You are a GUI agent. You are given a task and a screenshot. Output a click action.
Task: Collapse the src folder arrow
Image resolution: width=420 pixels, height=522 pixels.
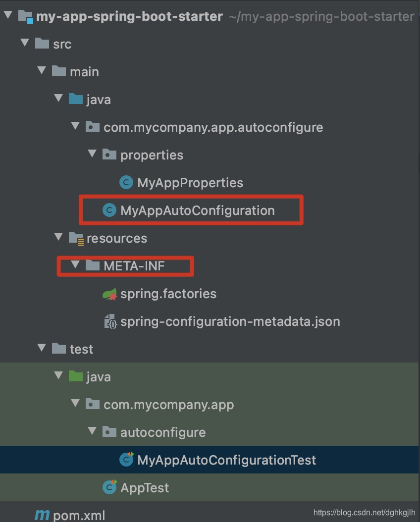click(x=25, y=43)
